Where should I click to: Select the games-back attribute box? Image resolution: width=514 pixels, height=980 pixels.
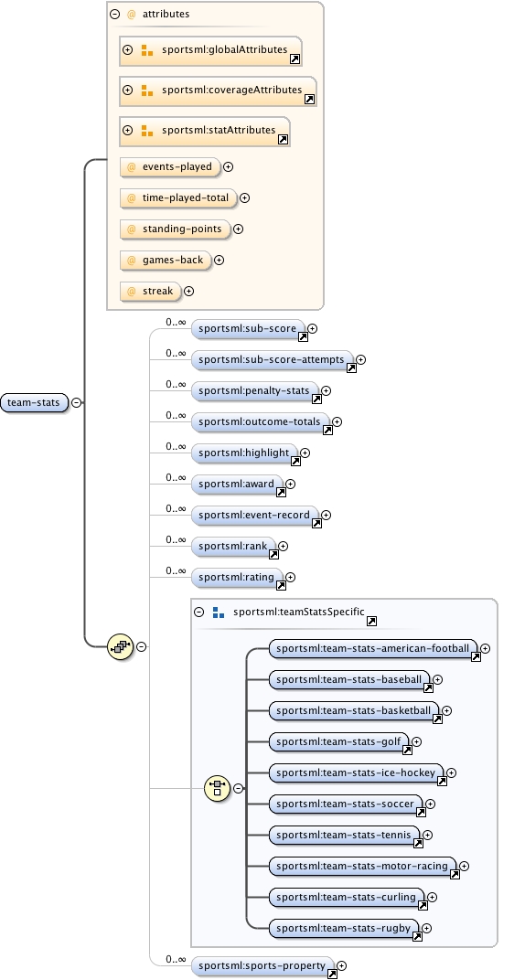coord(166,260)
